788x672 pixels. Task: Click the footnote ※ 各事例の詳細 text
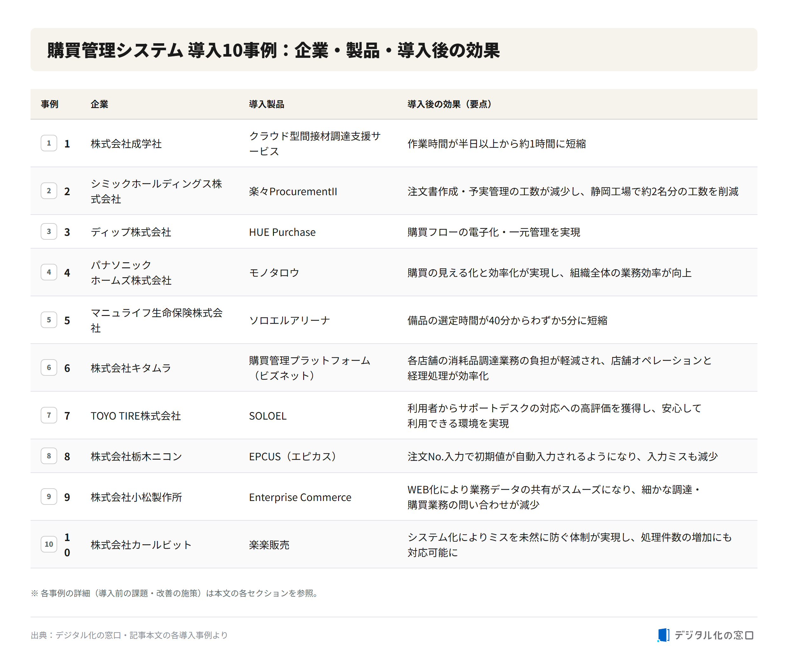[x=175, y=593]
